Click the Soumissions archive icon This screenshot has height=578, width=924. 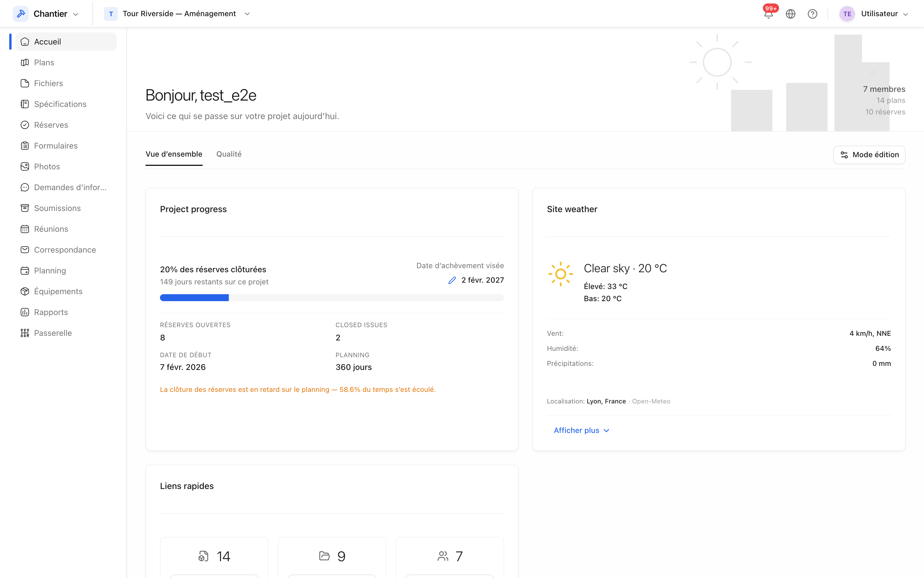pyautogui.click(x=25, y=208)
